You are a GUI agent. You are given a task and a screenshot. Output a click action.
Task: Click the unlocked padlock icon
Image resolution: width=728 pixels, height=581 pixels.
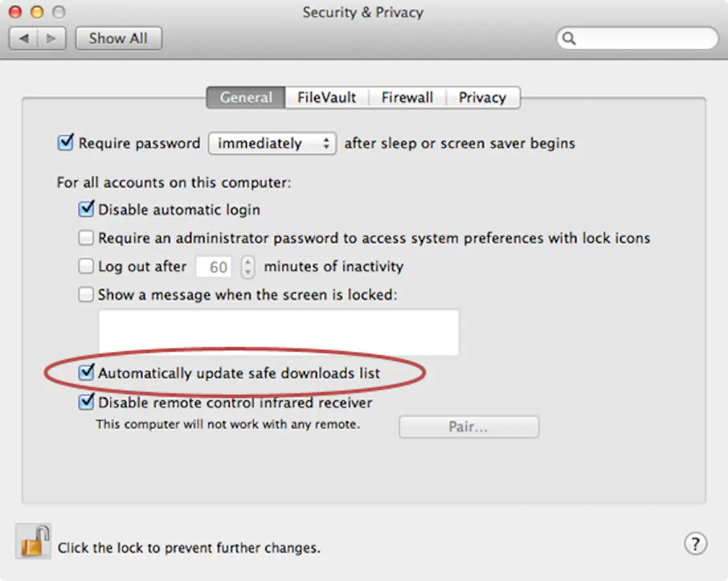coord(34,541)
